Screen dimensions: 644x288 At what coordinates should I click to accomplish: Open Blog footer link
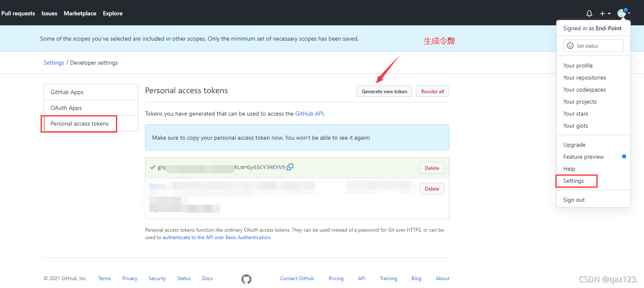[416, 278]
